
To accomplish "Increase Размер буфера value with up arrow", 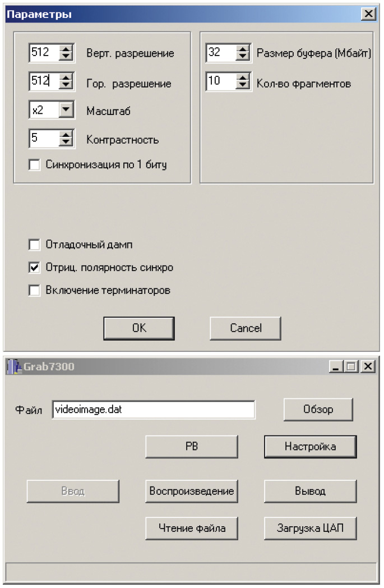I will [243, 49].
